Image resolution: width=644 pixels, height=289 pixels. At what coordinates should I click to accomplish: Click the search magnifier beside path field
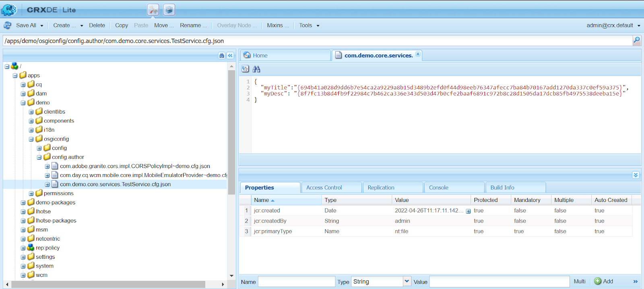[x=636, y=40]
